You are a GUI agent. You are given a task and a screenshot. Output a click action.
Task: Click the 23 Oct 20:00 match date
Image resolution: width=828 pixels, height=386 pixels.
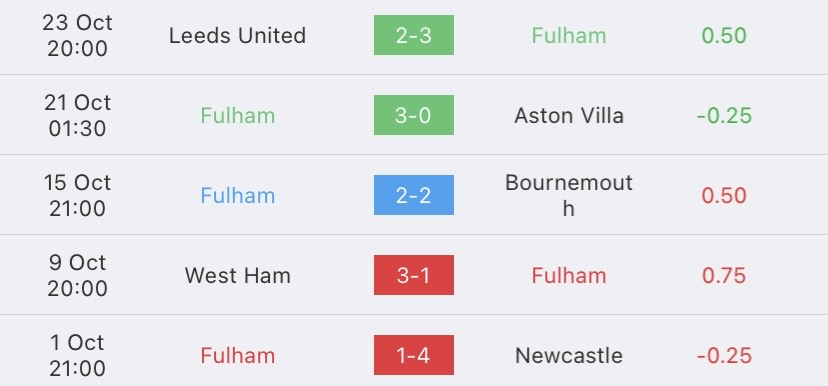click(x=78, y=35)
